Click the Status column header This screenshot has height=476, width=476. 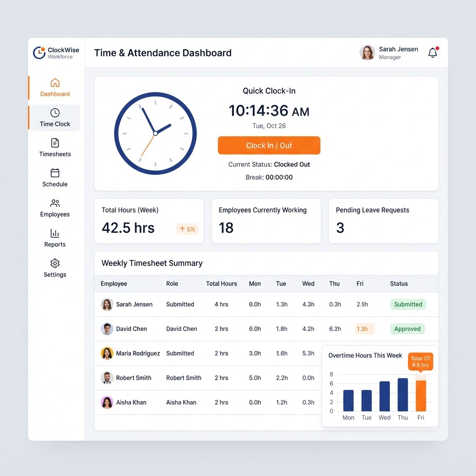click(399, 284)
